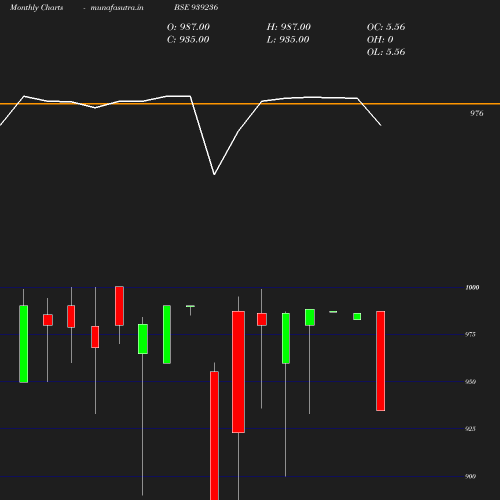Image resolution: width=500 pixels, height=500 pixels.
Task: Click the 'Monthly Charts' title text
Action: point(37,7)
